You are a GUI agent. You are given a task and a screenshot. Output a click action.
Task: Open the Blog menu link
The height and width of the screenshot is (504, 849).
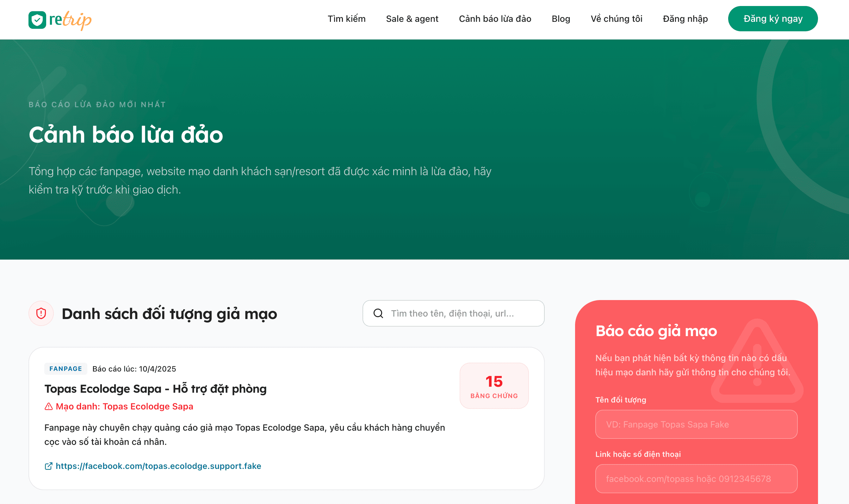pos(561,19)
